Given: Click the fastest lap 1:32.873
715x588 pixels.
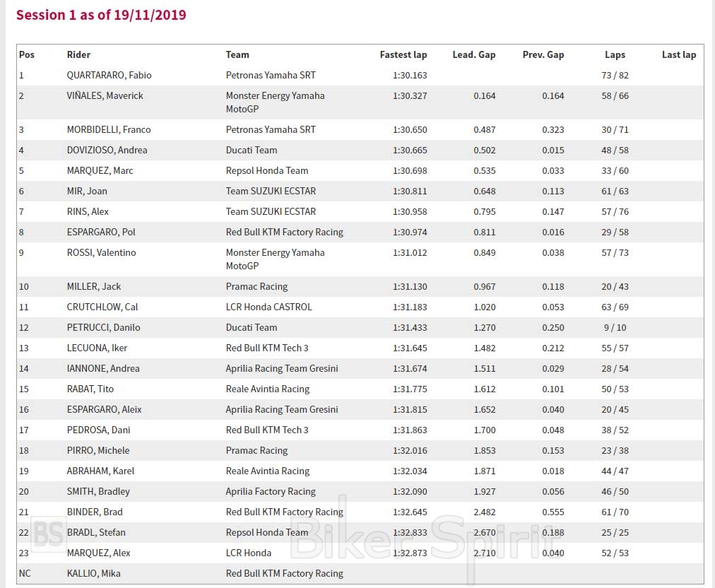Looking at the screenshot, I should 410,553.
